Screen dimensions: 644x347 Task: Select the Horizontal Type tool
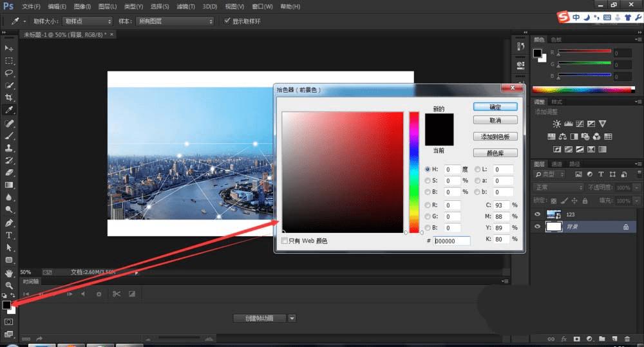click(8, 235)
